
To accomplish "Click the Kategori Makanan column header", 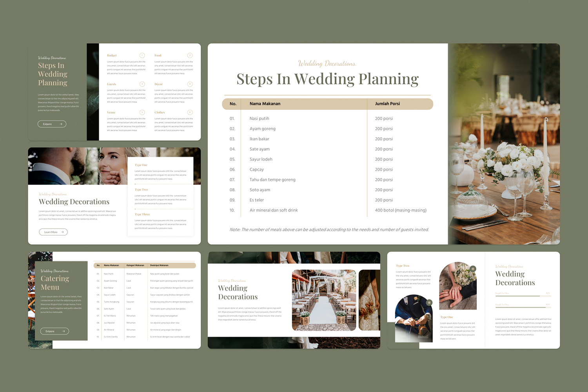I will [x=135, y=265].
